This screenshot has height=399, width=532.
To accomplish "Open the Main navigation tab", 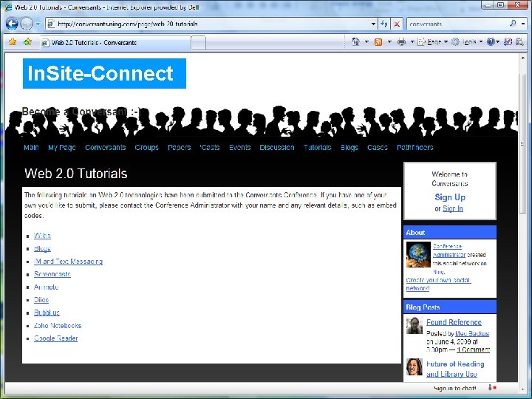I will tap(31, 148).
